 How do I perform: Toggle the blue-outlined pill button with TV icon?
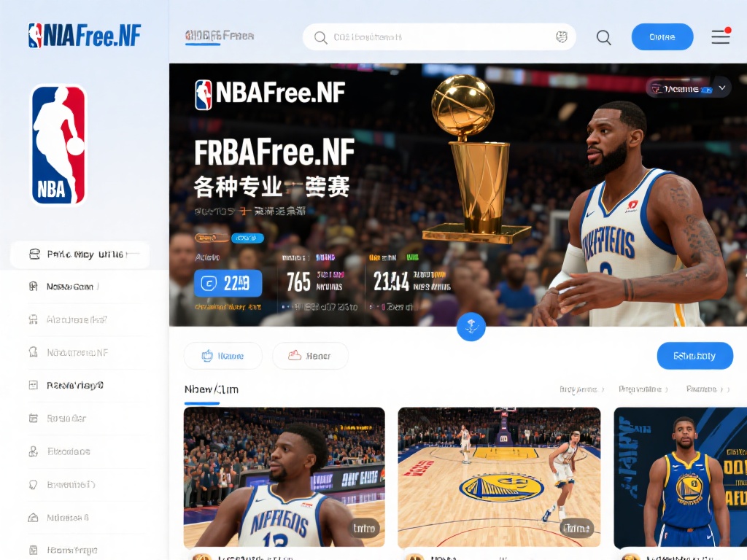click(222, 356)
